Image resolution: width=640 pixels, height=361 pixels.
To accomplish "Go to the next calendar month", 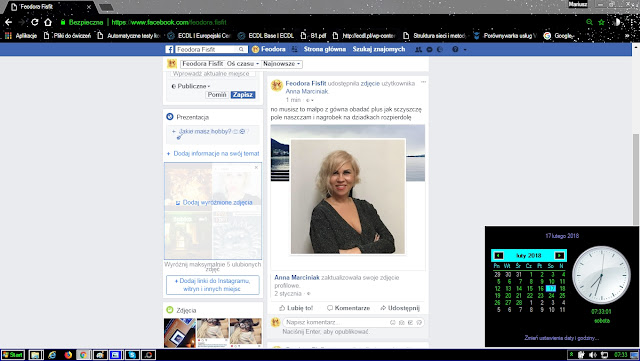I will [x=559, y=256].
